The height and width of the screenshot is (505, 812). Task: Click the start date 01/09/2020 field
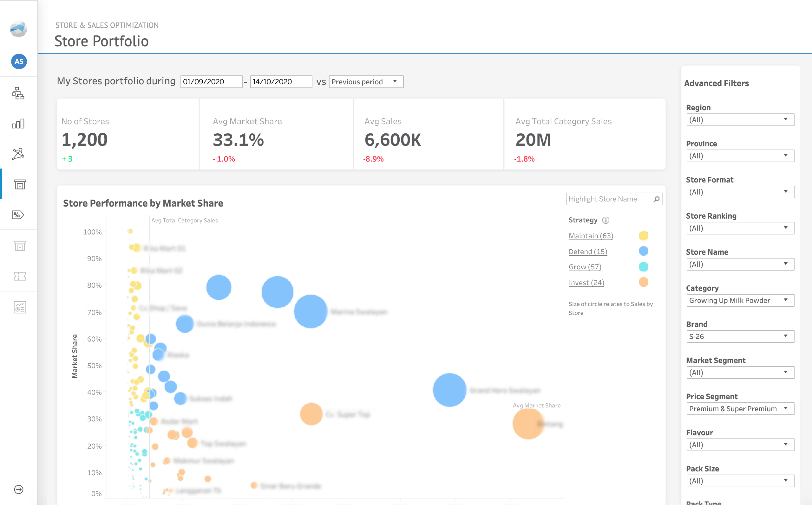click(x=211, y=82)
